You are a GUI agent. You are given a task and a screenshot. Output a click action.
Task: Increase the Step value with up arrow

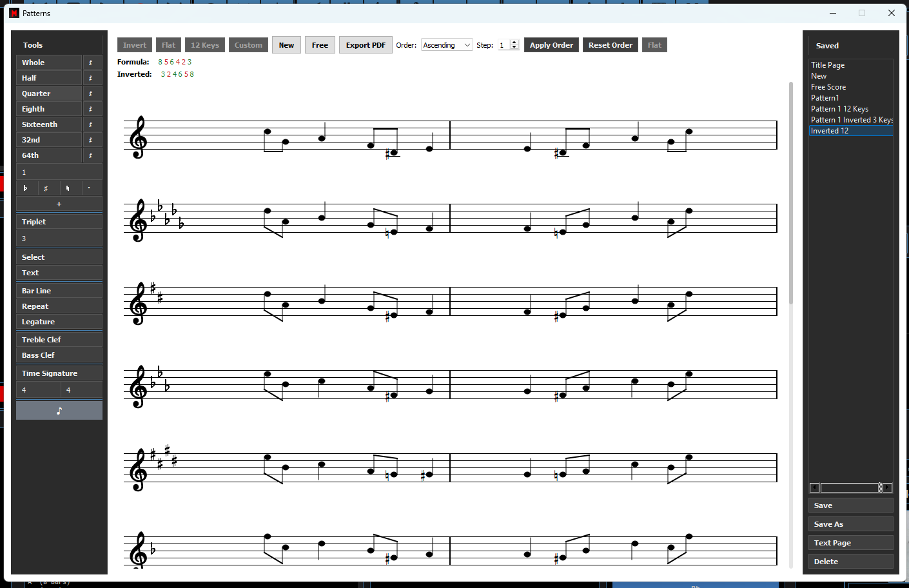(514, 43)
